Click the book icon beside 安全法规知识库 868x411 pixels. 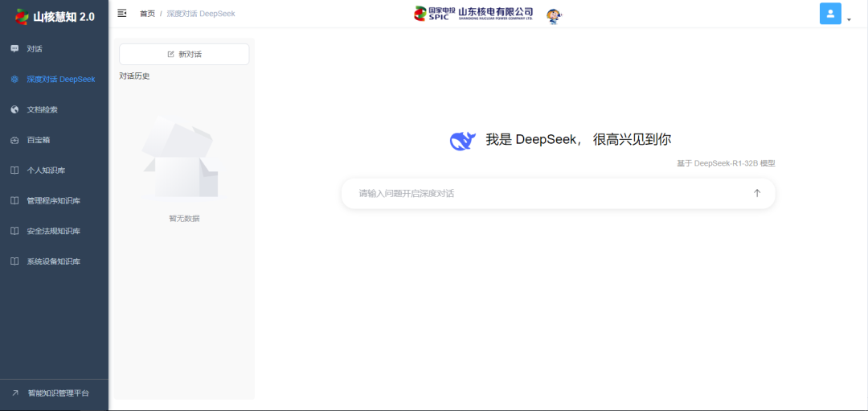(14, 231)
